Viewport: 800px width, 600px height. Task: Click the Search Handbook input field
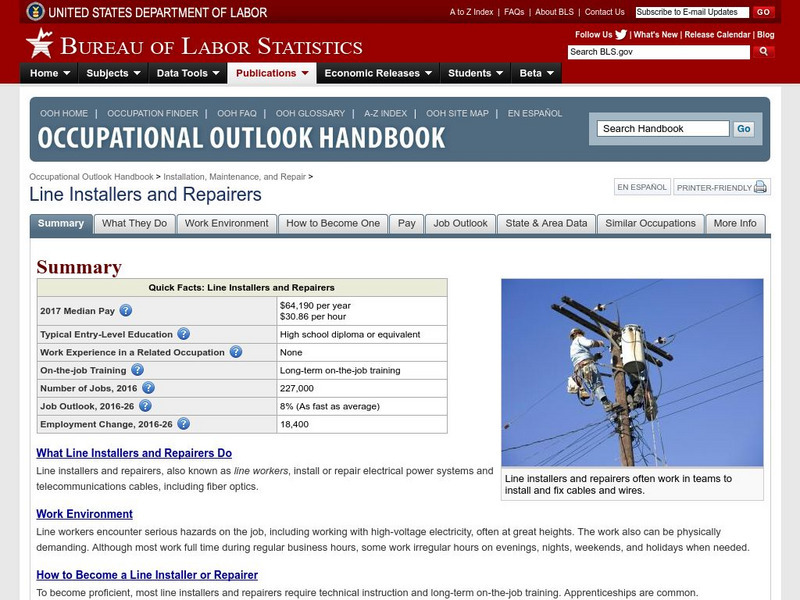(663, 129)
